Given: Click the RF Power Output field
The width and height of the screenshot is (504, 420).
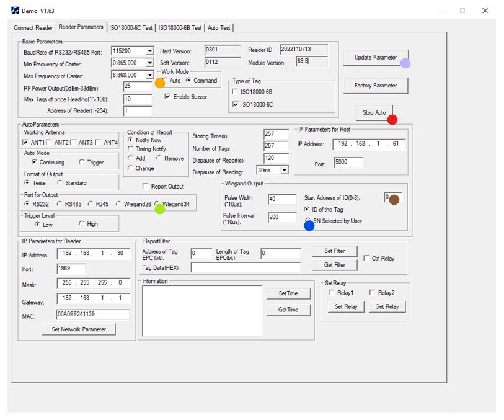Looking at the screenshot, I should tap(138, 86).
